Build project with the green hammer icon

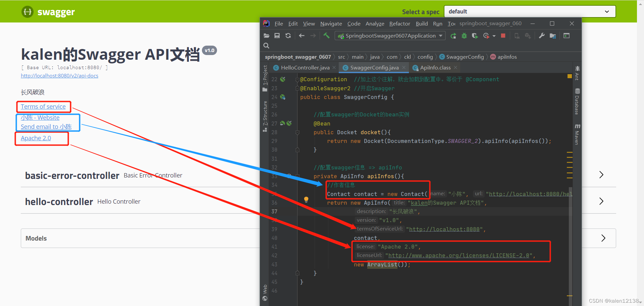coord(326,35)
